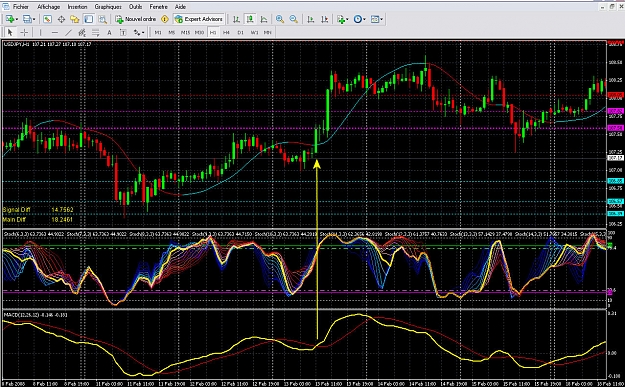Click the Zoom In magnifier icon
This screenshot has height=387, width=625.
point(280,19)
